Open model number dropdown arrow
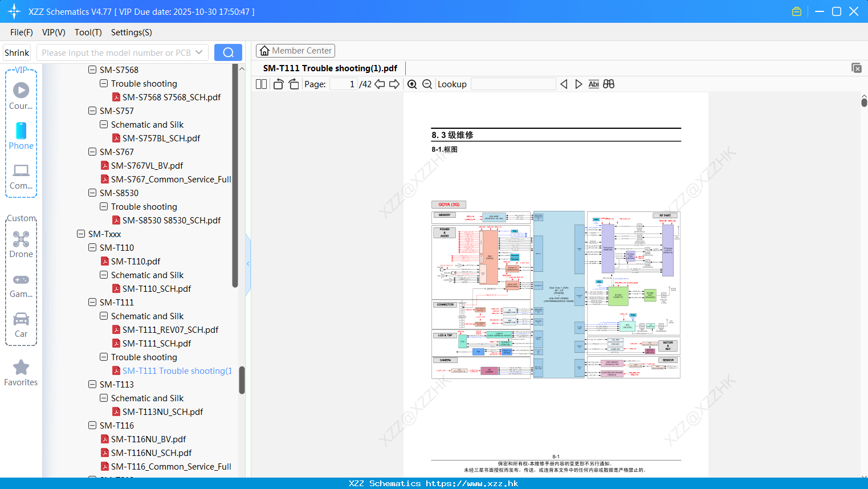 [199, 52]
